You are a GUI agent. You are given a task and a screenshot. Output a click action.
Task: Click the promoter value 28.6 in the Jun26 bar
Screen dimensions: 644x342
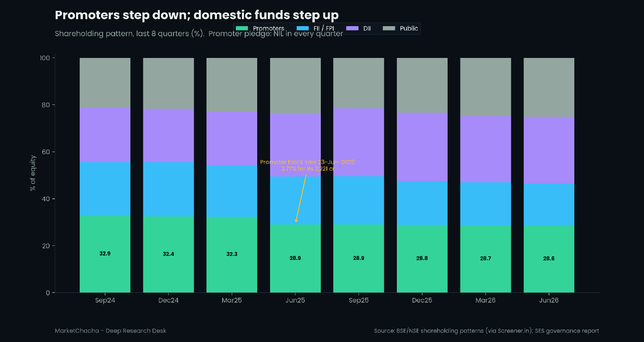(549, 258)
